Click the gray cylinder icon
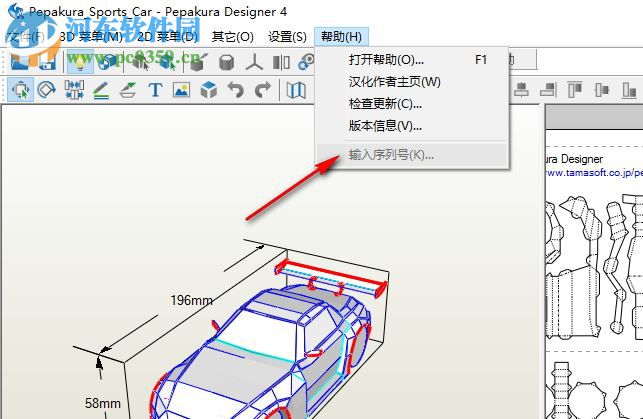 click(226, 62)
